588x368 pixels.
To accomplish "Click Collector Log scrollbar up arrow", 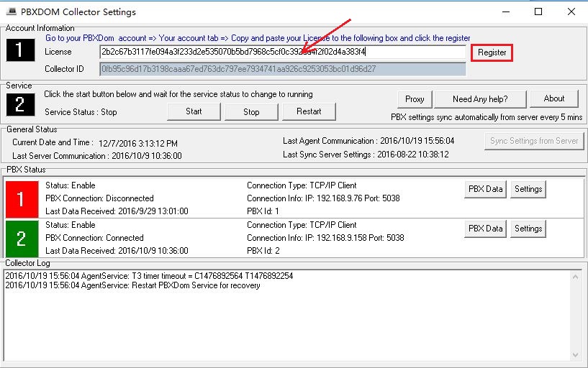I will tap(575, 277).
